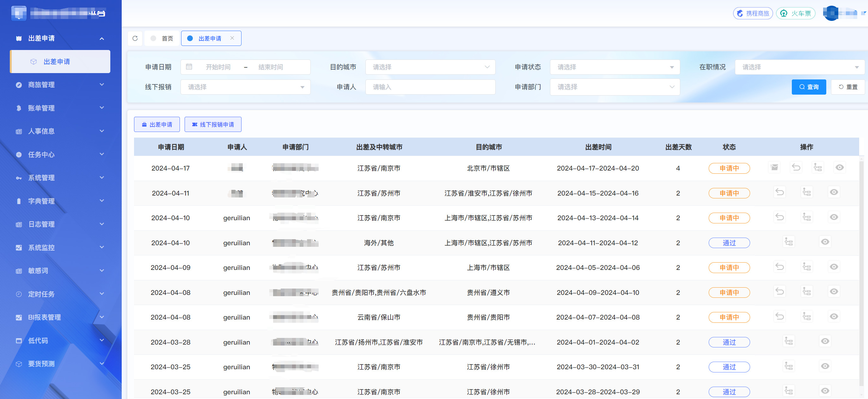This screenshot has height=399, width=868.
Task: Expand the 日志管理 sidebar menu
Action: [61, 224]
